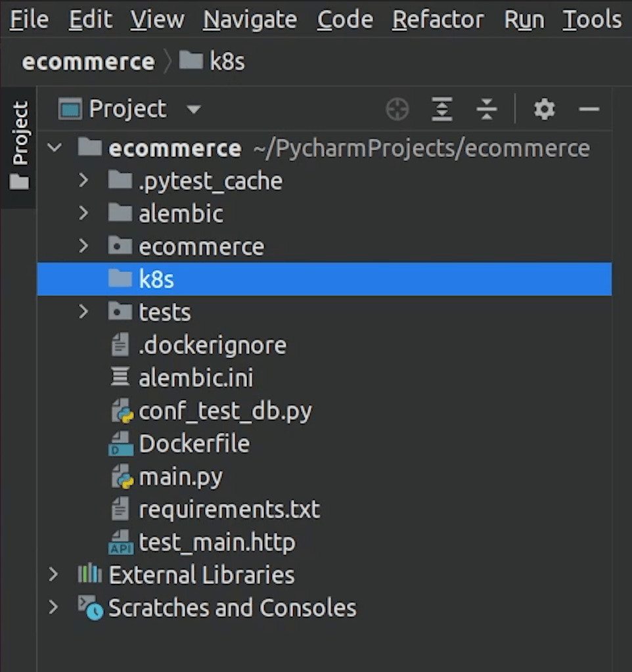This screenshot has width=632, height=672.
Task: Expand Scratches and Consoles node
Action: pos(53,608)
